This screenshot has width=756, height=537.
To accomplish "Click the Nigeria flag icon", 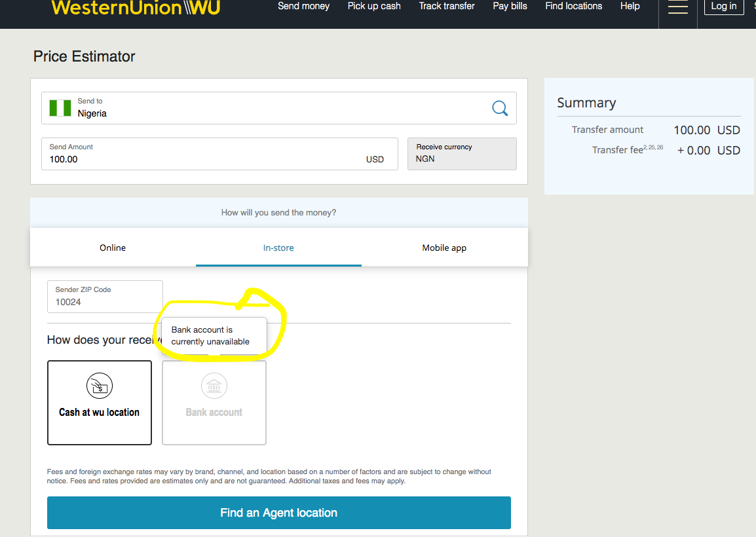I will [x=60, y=108].
